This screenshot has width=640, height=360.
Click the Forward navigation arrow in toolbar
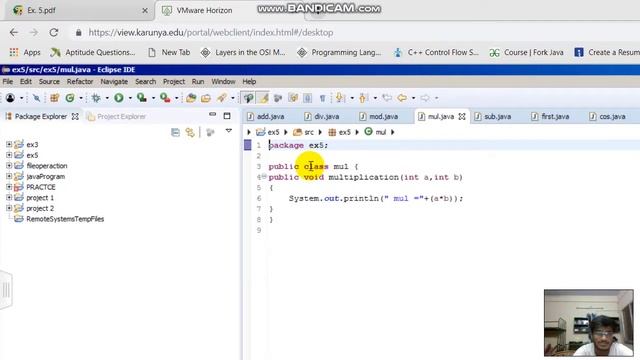pos(425,98)
